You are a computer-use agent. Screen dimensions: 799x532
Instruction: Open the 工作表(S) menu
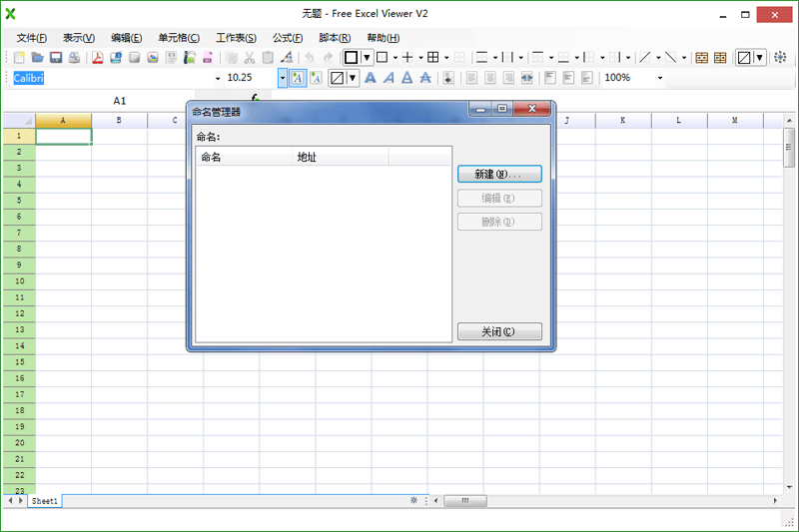(x=236, y=38)
